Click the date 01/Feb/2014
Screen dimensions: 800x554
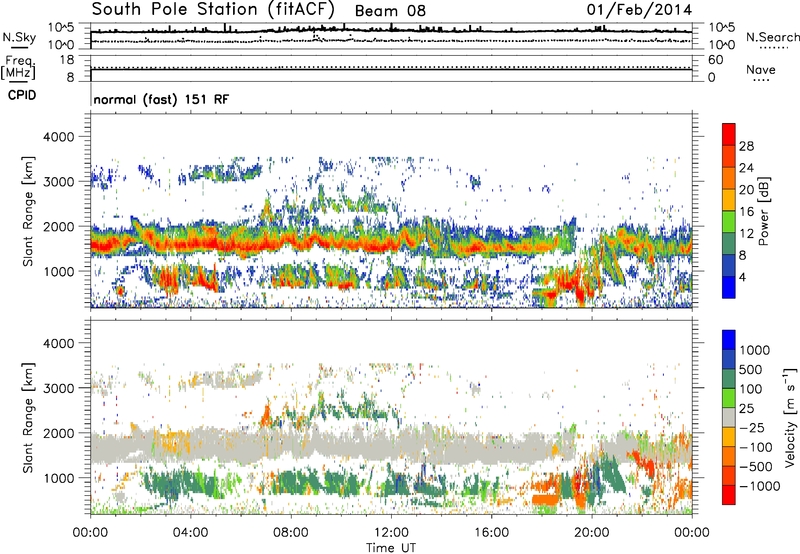639,10
